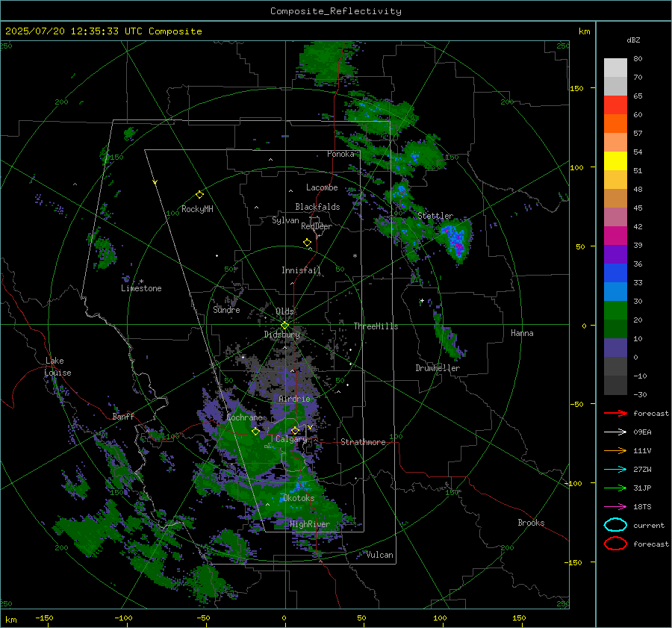Click the Limestone label

pos(141,288)
